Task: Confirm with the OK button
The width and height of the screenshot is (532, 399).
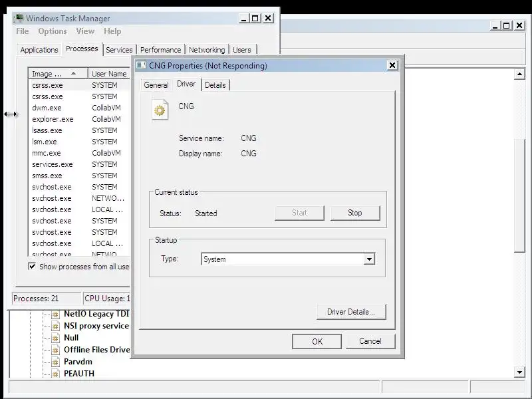Action: pyautogui.click(x=317, y=341)
